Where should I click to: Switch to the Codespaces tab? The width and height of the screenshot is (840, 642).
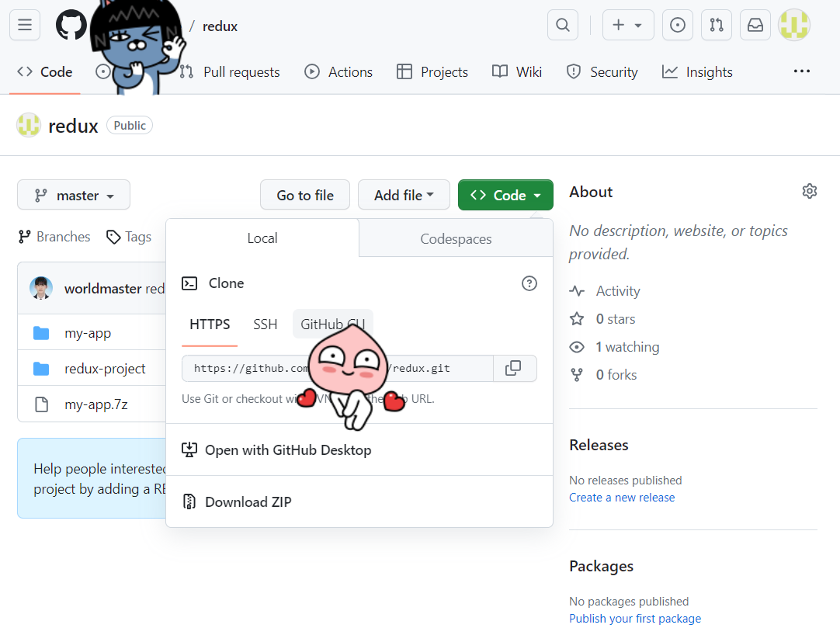(x=456, y=238)
